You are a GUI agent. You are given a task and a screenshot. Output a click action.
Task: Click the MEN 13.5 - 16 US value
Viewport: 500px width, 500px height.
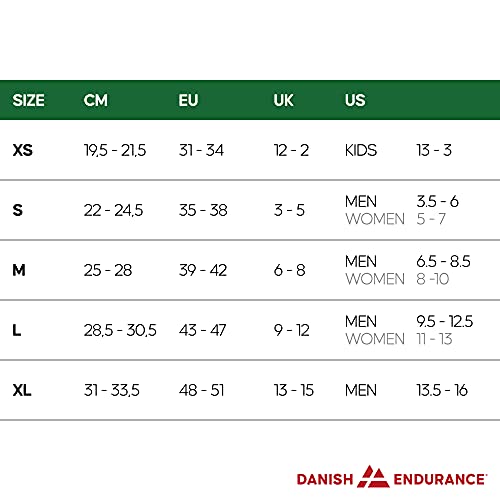click(442, 390)
